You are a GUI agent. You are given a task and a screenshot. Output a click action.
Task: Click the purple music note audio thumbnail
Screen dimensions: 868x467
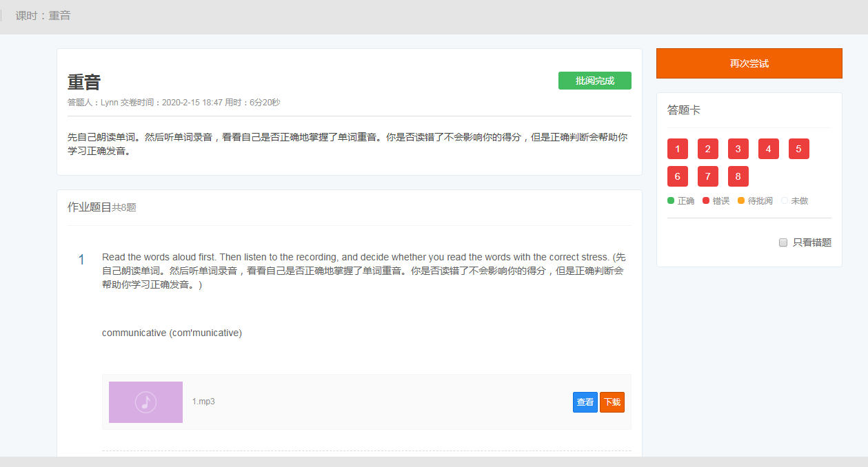point(145,402)
